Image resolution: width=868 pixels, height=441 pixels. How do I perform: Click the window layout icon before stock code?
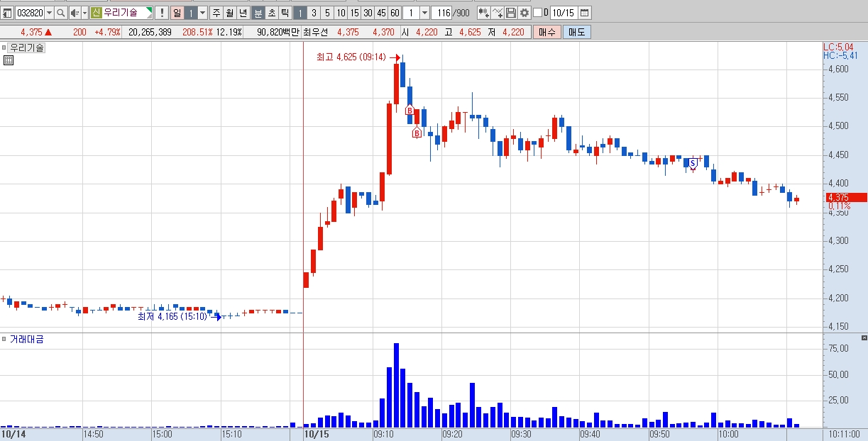pos(7,13)
